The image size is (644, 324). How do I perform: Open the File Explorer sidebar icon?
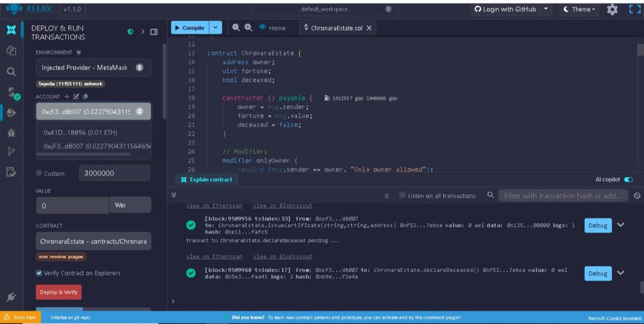pos(11,50)
